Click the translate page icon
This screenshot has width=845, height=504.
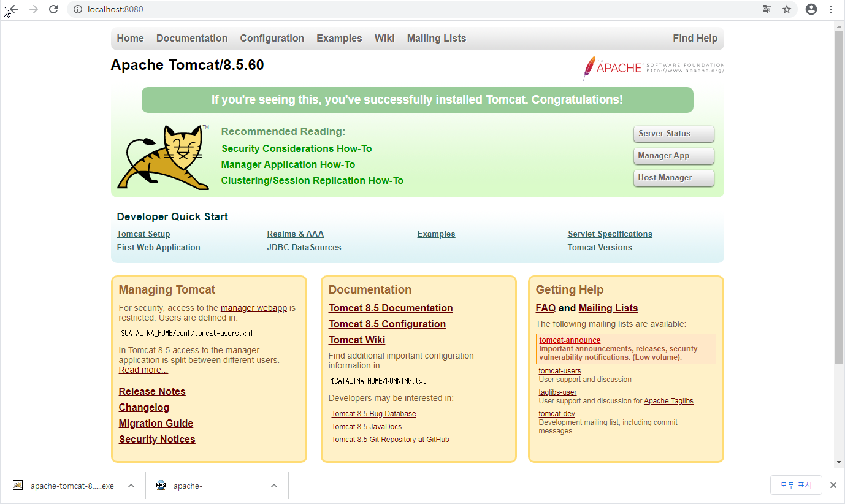(767, 9)
